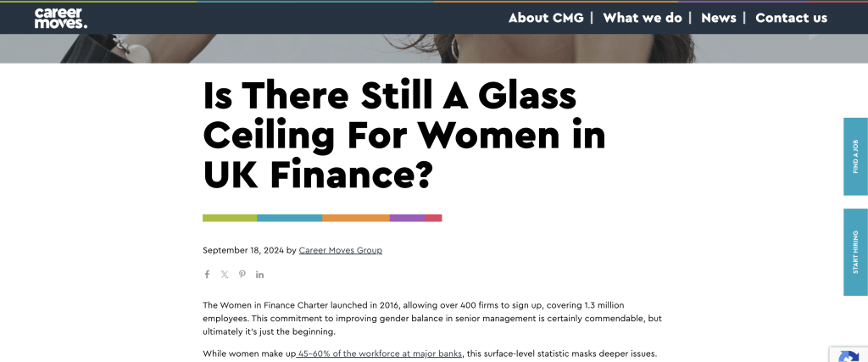Go to the News page
Viewport: 868px width, 362px height.
point(719,18)
